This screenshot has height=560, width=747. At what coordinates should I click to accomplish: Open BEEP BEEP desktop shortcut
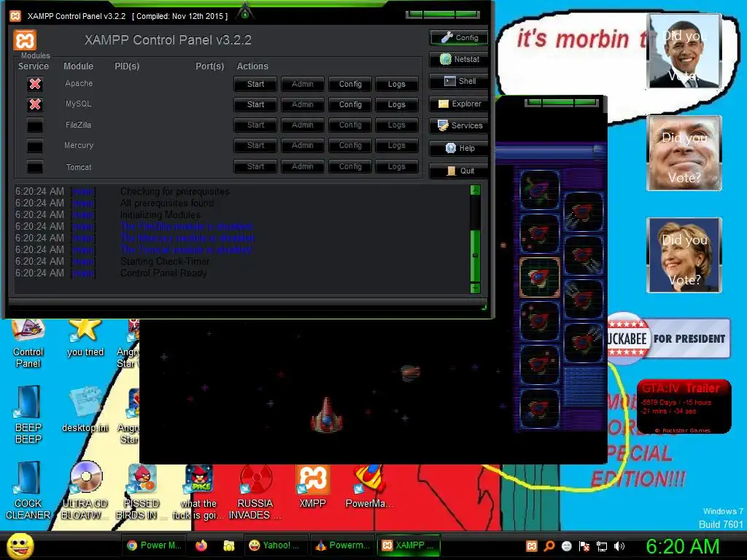click(x=28, y=414)
